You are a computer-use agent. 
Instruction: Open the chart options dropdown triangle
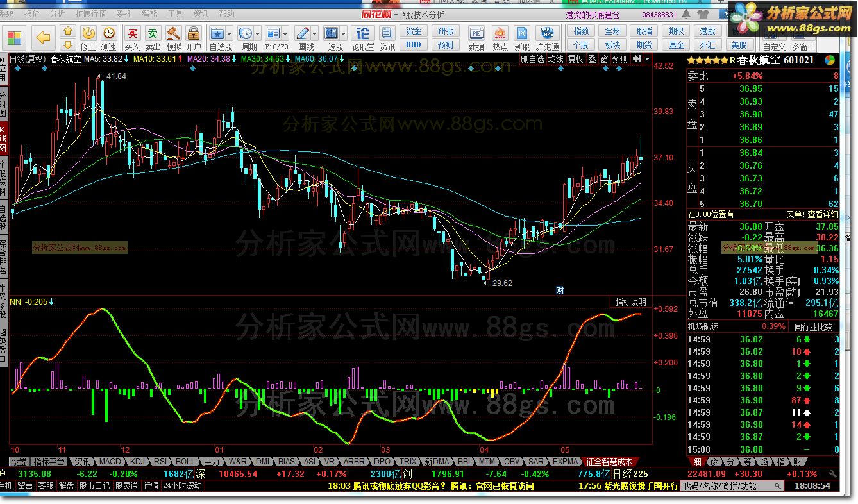click(646, 59)
